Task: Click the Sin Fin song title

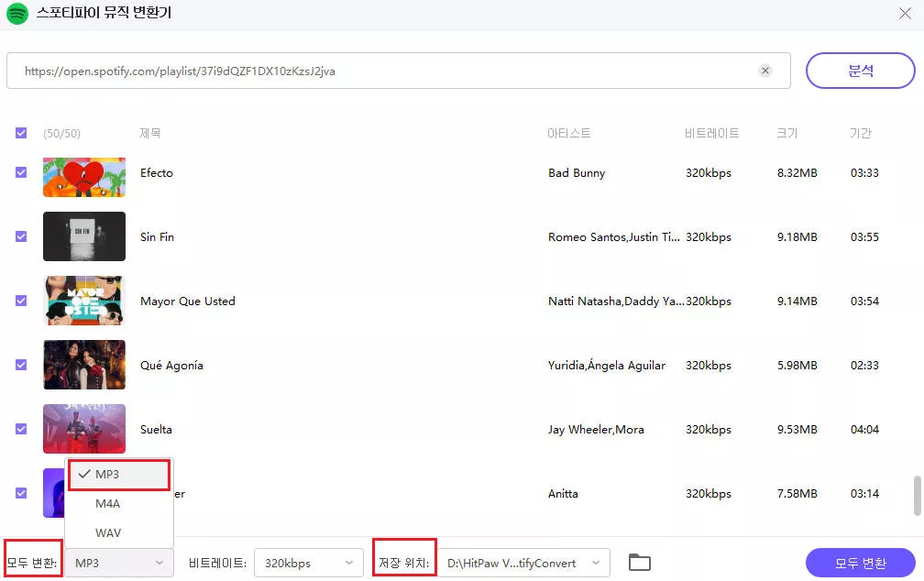Action: [x=158, y=236]
